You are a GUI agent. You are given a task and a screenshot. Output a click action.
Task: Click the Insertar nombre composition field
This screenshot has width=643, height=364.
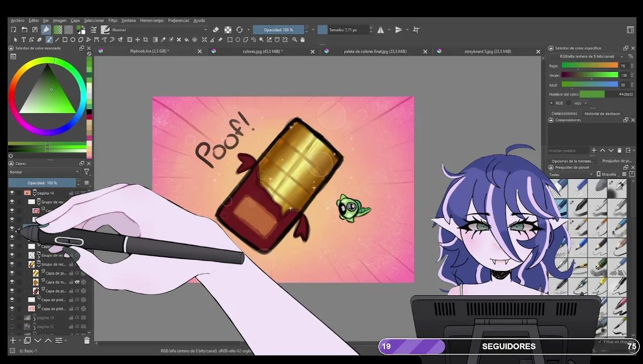[568, 151]
